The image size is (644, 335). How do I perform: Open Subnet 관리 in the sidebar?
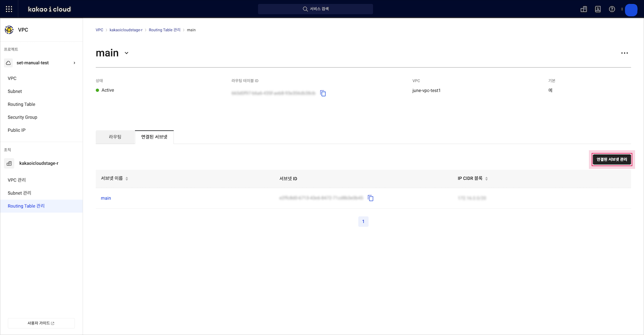click(x=19, y=193)
